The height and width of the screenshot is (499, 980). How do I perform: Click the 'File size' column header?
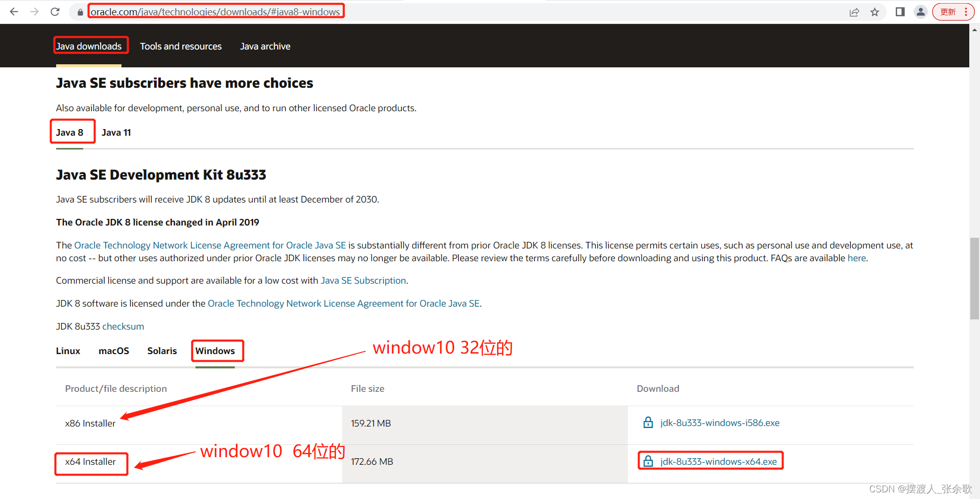(x=367, y=389)
